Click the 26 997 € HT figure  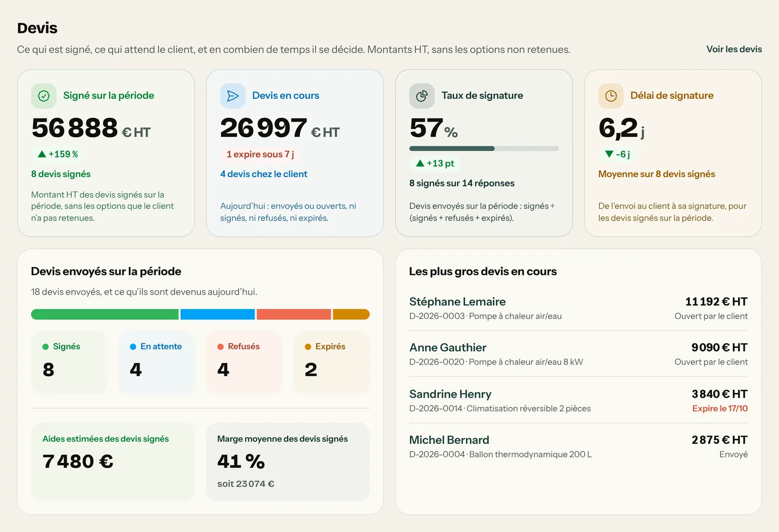[x=280, y=128]
